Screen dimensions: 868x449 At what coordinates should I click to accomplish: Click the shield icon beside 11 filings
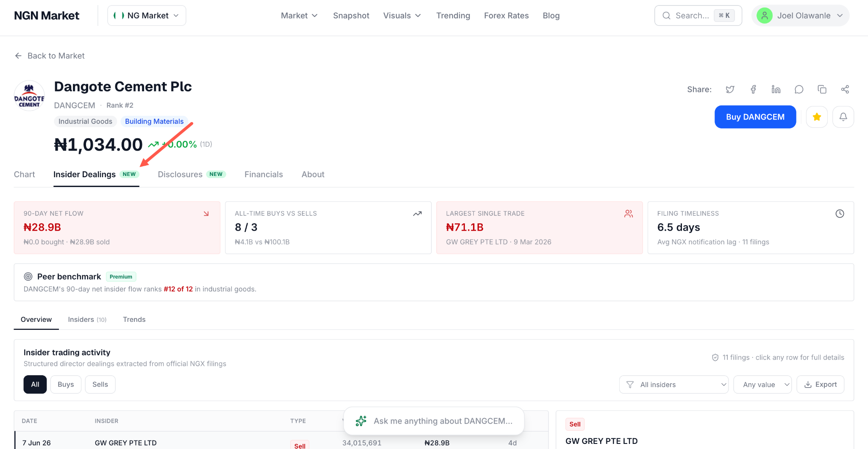(x=715, y=357)
